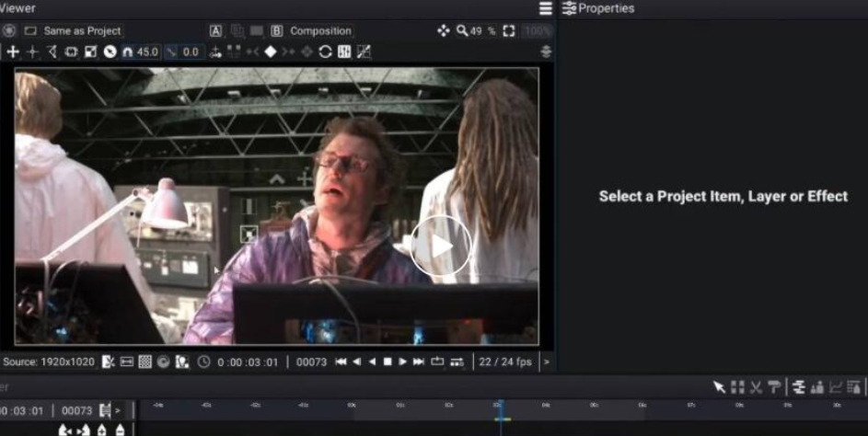
Task: Click the timeline playhead marker
Action: 501,410
